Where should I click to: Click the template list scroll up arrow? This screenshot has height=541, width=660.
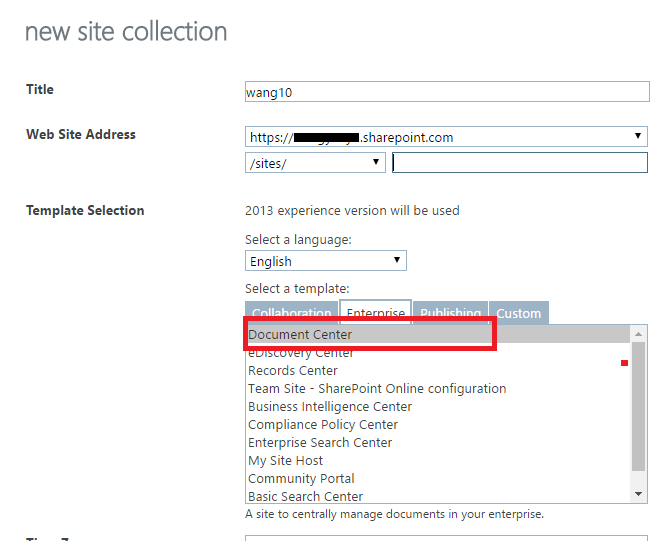638,334
